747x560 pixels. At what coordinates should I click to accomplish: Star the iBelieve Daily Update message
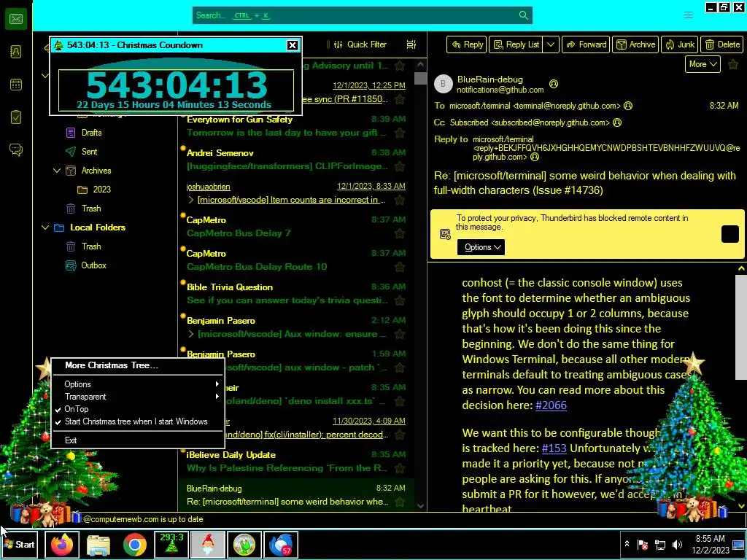[400, 468]
